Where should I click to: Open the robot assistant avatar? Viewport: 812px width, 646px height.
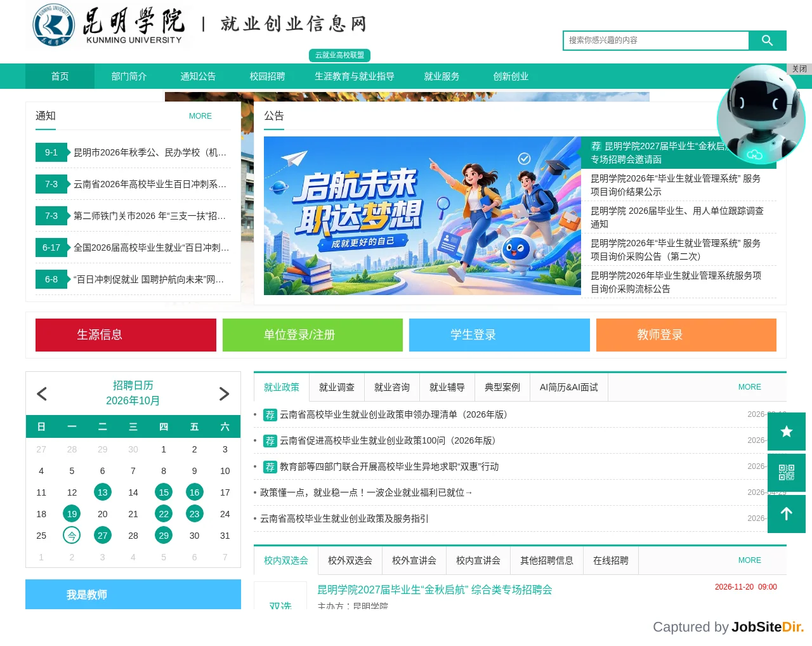pyautogui.click(x=761, y=114)
